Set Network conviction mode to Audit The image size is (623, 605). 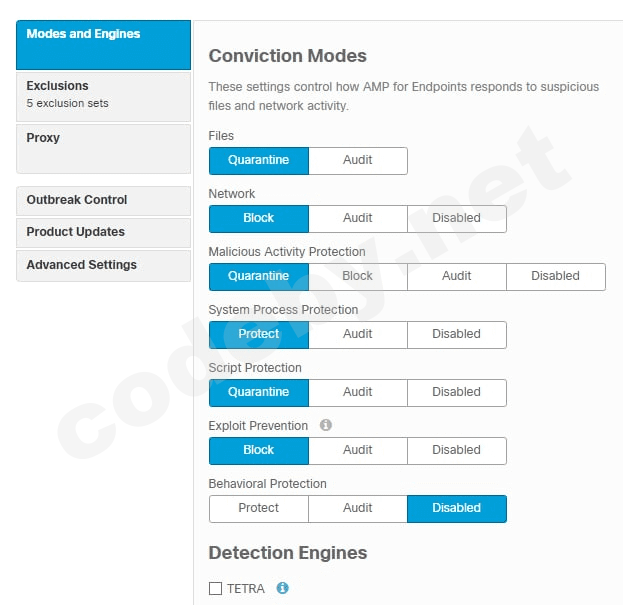pos(357,218)
